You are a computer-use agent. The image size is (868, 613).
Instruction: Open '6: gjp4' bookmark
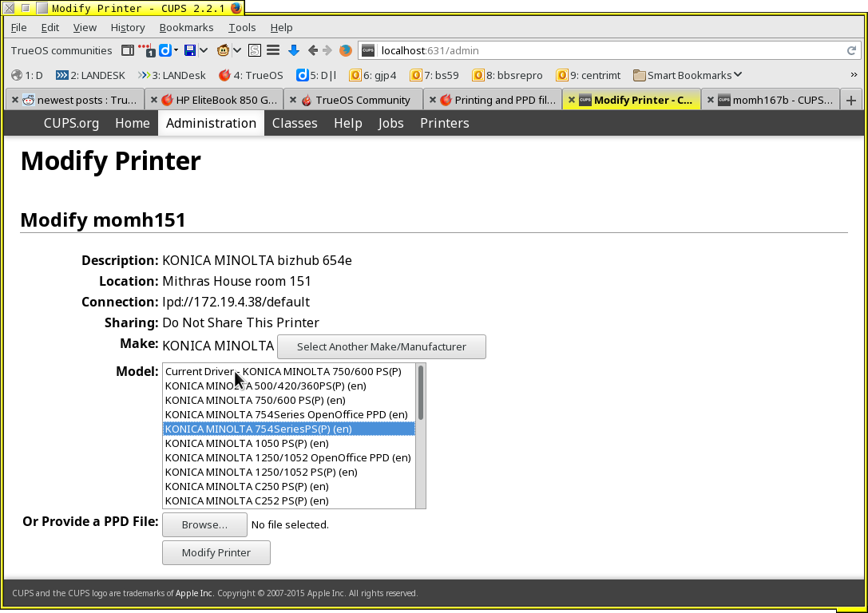point(373,75)
